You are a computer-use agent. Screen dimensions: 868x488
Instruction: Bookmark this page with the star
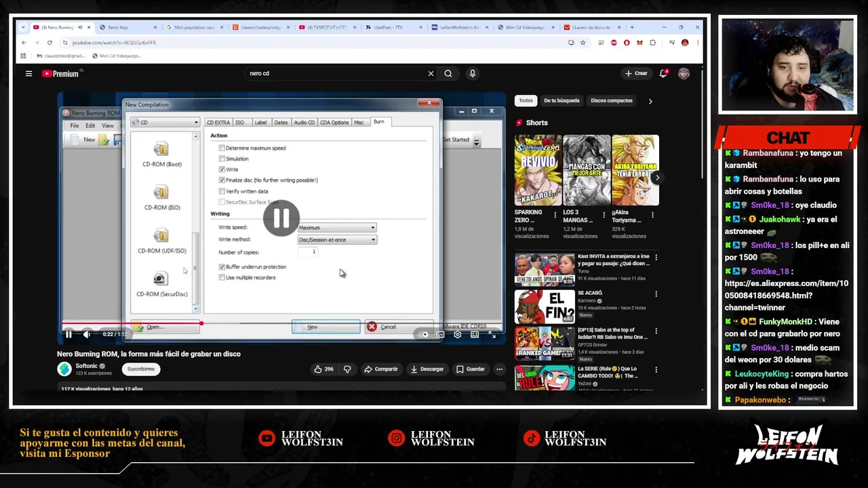click(583, 42)
